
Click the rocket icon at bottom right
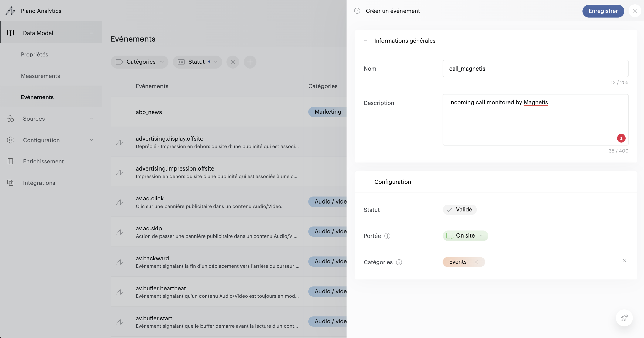624,318
